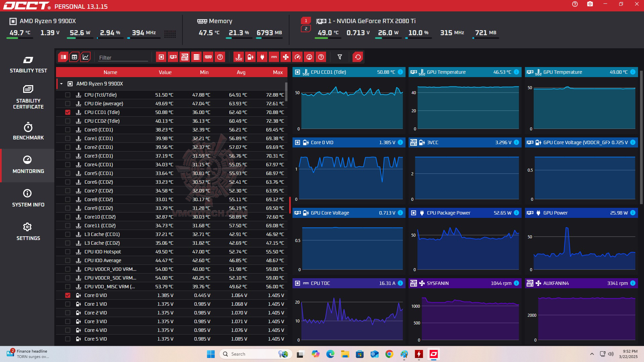Viewport: 644px width, 362px height.
Task: Click the sensor Filter text field
Action: pyautogui.click(x=123, y=58)
